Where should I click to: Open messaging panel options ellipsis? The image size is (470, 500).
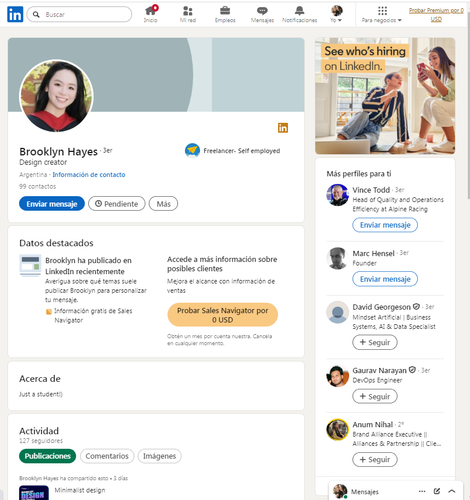tap(422, 491)
